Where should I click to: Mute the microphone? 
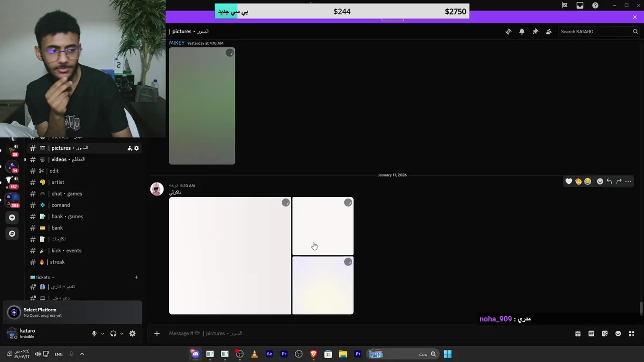94,333
